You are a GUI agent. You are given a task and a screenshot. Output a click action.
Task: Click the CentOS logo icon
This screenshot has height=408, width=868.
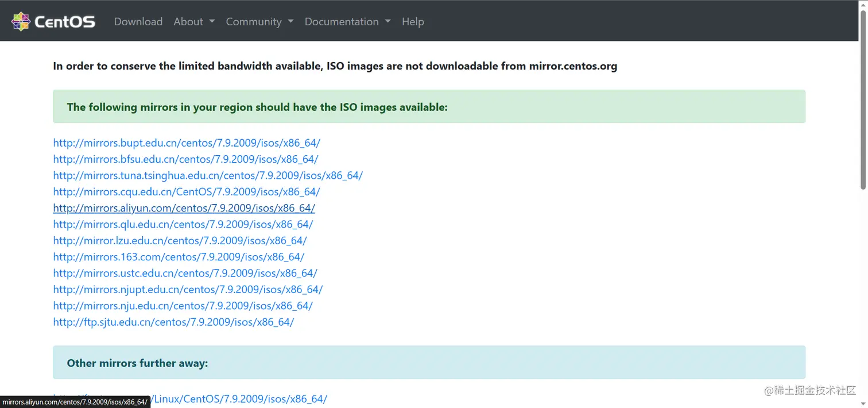click(21, 21)
